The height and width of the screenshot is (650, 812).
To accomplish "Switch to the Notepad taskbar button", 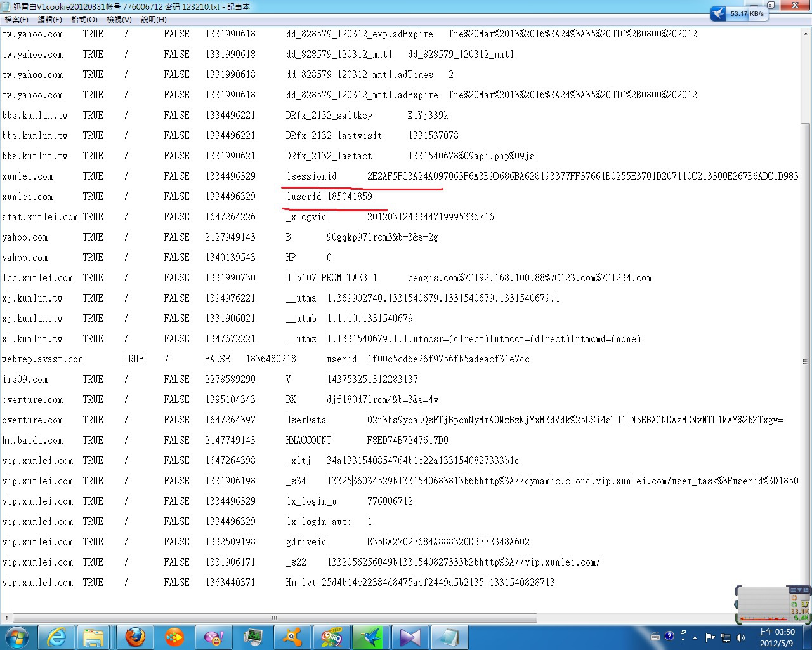I will 450,637.
